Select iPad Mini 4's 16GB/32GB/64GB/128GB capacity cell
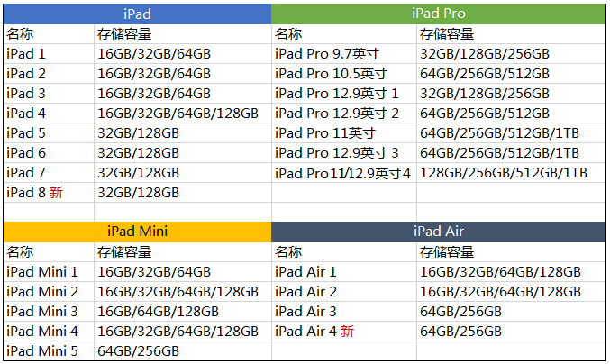Screen dimensions: 610x364 (183, 332)
